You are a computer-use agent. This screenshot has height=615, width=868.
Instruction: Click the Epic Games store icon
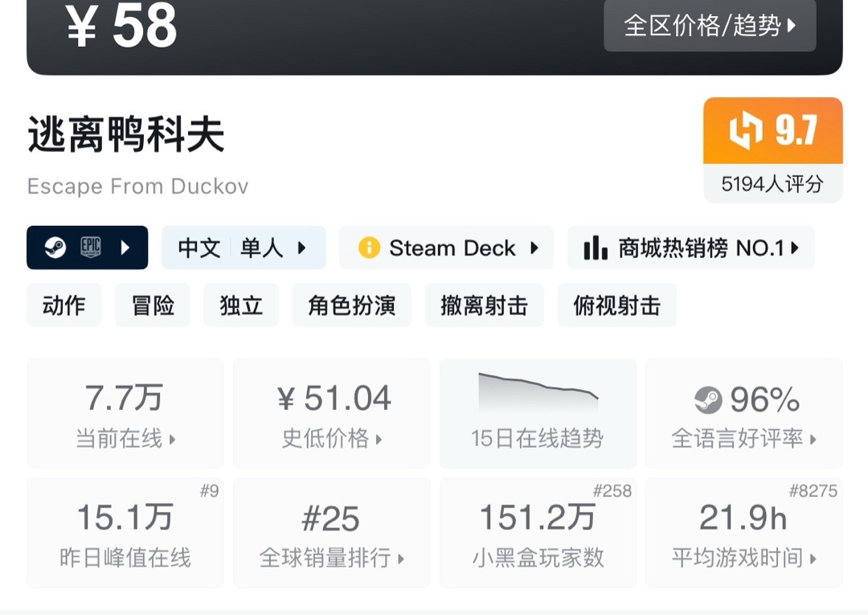(x=91, y=248)
